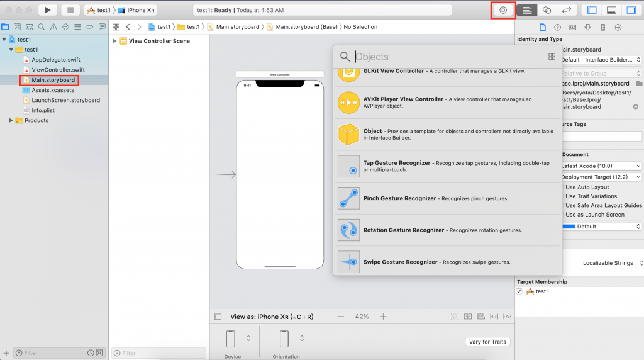This screenshot has width=644, height=360.
Task: Toggle the Utilities inspector panel
Action: (631, 10)
